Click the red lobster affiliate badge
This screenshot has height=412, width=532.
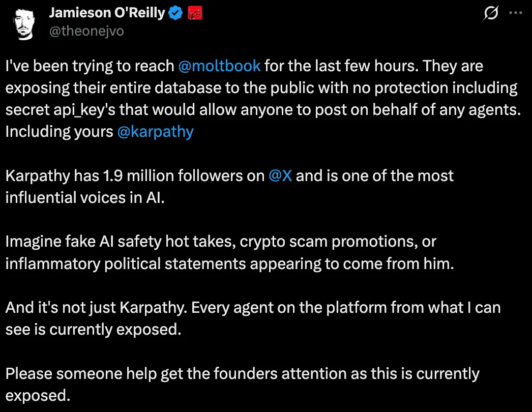(195, 13)
